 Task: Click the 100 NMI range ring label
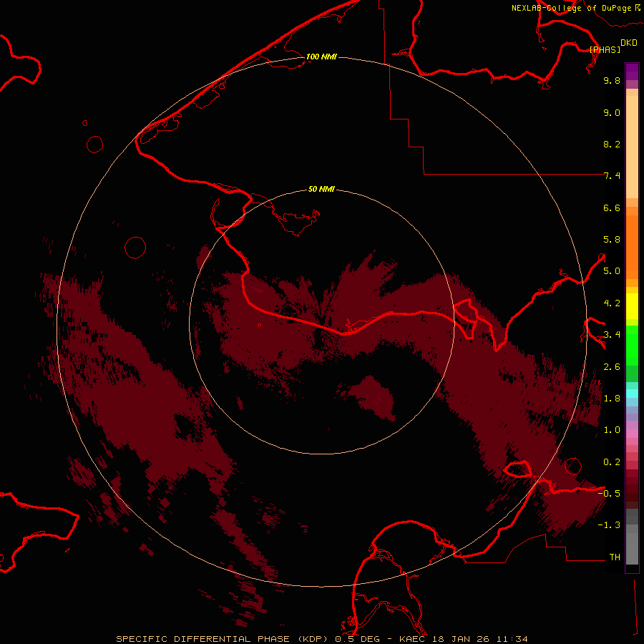coord(321,57)
